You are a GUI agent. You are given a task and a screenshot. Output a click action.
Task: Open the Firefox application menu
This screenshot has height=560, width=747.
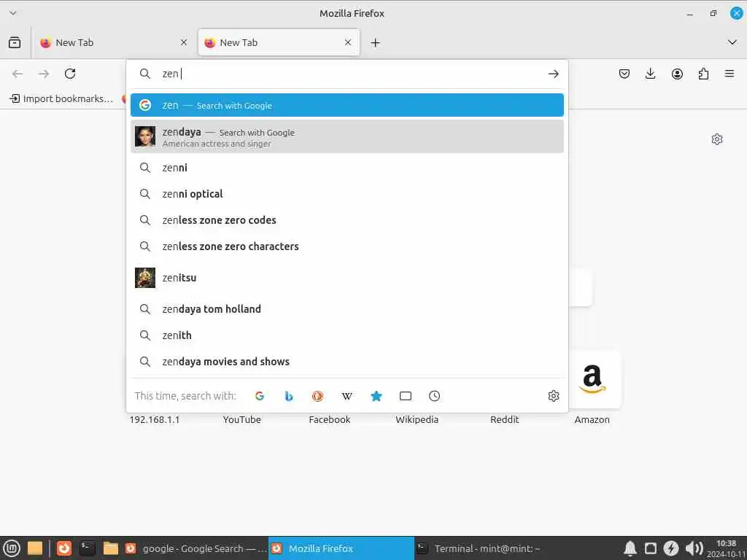coord(729,74)
